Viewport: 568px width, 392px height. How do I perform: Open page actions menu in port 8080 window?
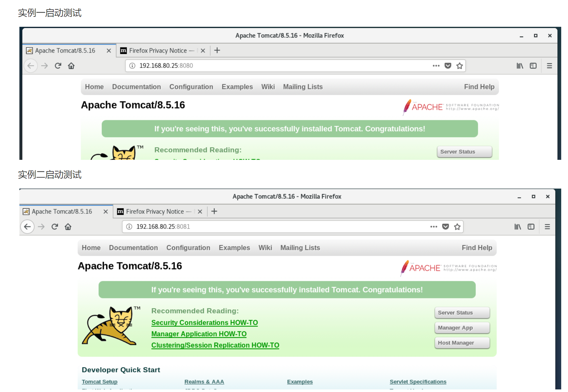pyautogui.click(x=436, y=66)
